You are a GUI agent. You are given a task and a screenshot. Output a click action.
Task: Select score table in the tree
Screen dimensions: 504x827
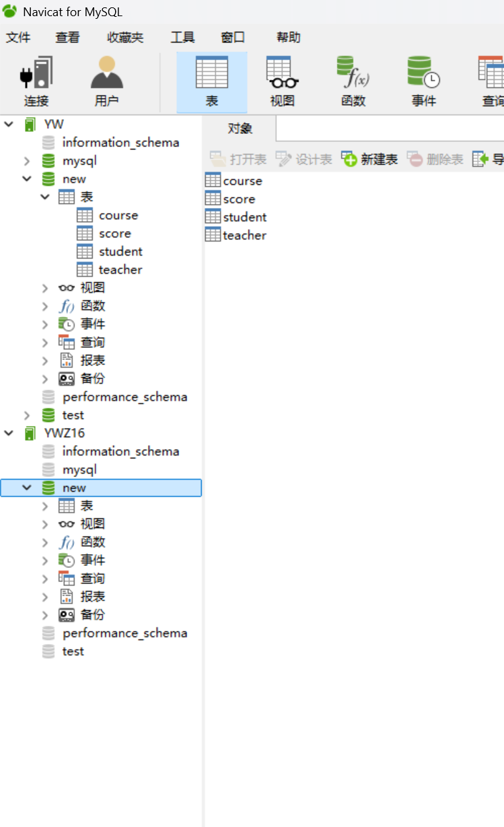coord(114,233)
